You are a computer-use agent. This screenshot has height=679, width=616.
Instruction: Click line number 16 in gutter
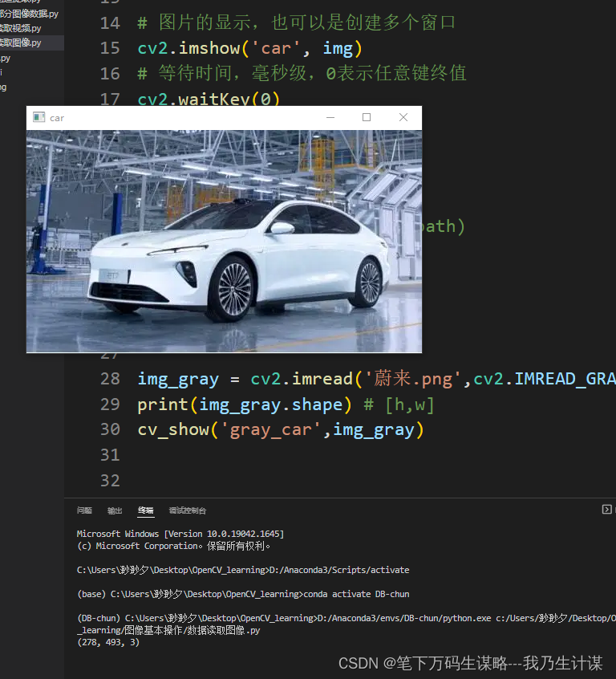(110, 74)
